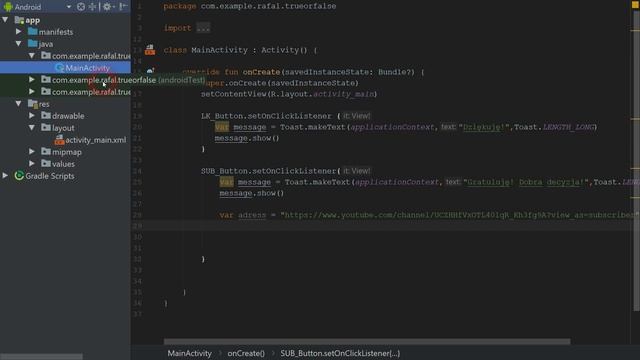The width and height of the screenshot is (640, 360).
Task: Collapse the java folder
Action: pos(18,43)
